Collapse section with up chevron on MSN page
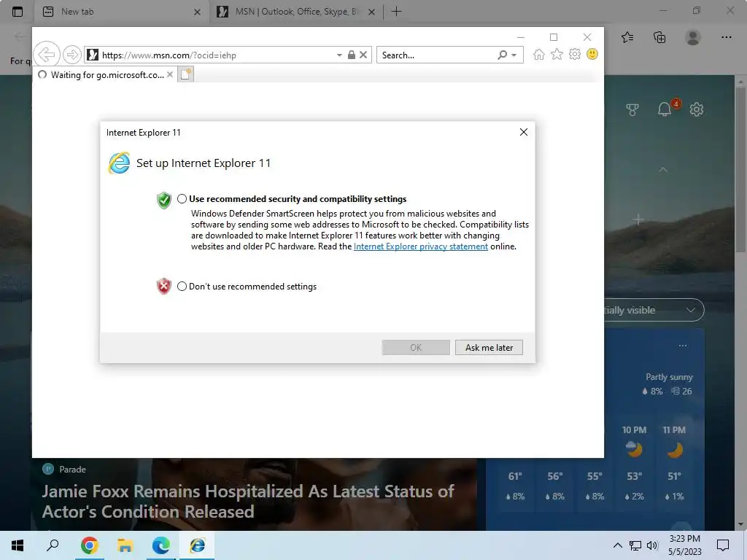Screen dimensions: 747x560 (662, 169)
